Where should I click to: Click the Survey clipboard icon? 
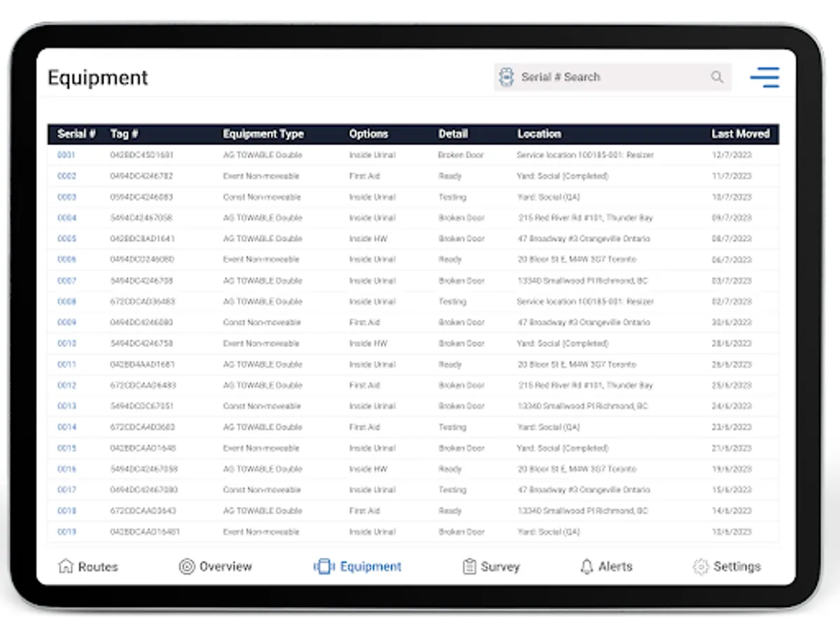click(x=469, y=567)
